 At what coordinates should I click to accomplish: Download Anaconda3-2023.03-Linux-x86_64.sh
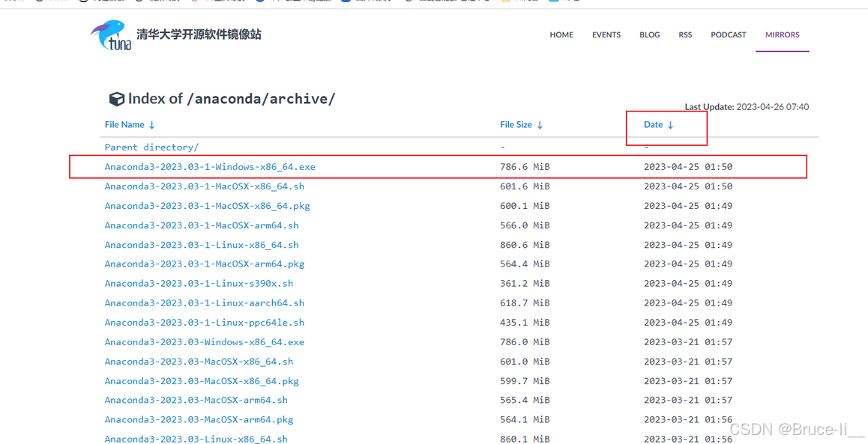click(196, 439)
